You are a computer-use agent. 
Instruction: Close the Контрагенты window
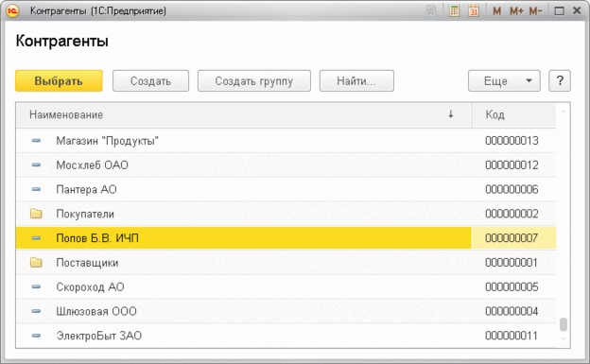(577, 11)
